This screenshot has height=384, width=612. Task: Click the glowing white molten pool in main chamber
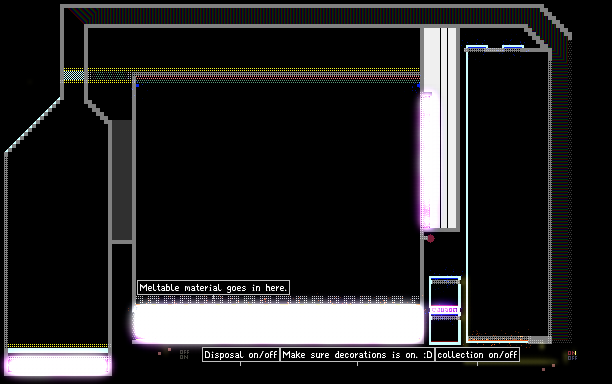coord(278,323)
